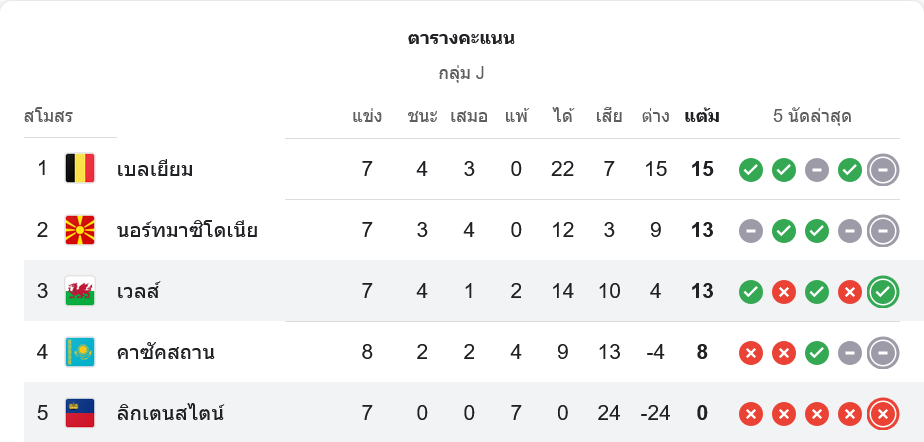Click the สโมสร club column header
924x442 pixels.
point(49,116)
